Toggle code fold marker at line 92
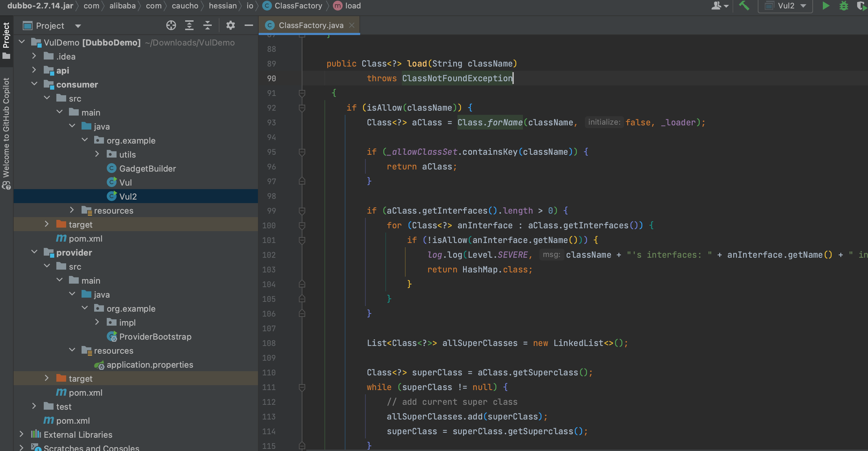 pos(302,108)
